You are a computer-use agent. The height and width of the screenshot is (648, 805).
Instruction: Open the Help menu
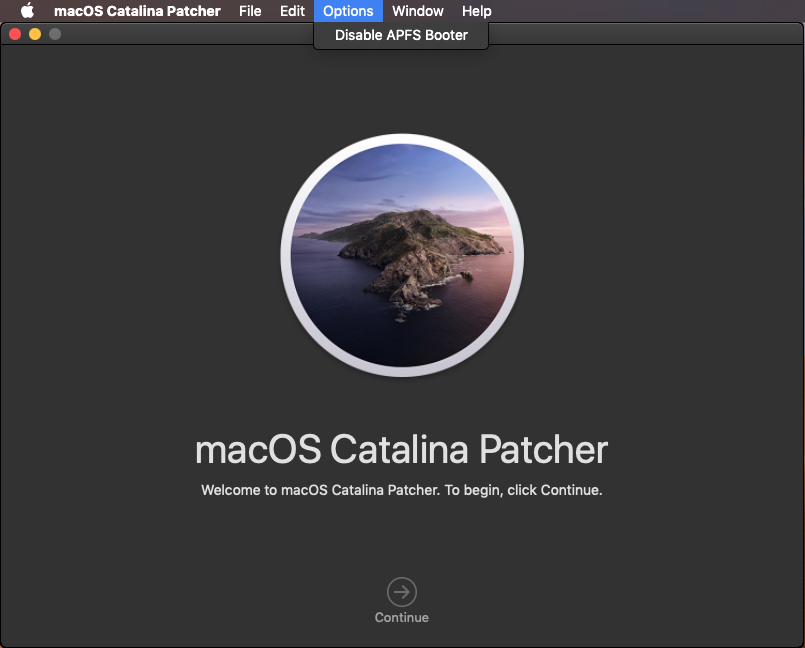476,11
